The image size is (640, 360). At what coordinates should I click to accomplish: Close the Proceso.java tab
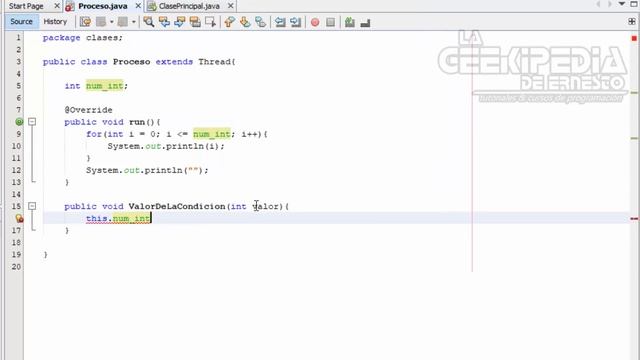point(138,6)
